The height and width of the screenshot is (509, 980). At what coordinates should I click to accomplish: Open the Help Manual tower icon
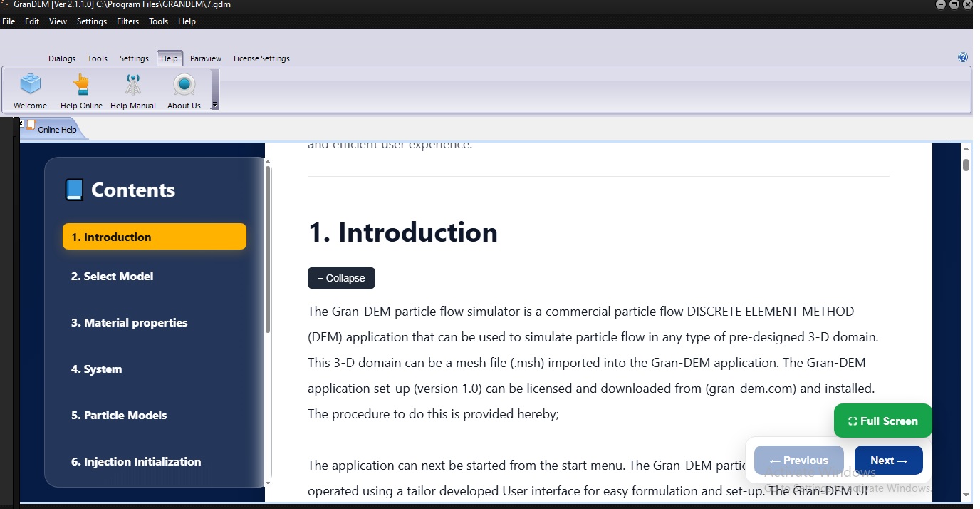tap(132, 85)
